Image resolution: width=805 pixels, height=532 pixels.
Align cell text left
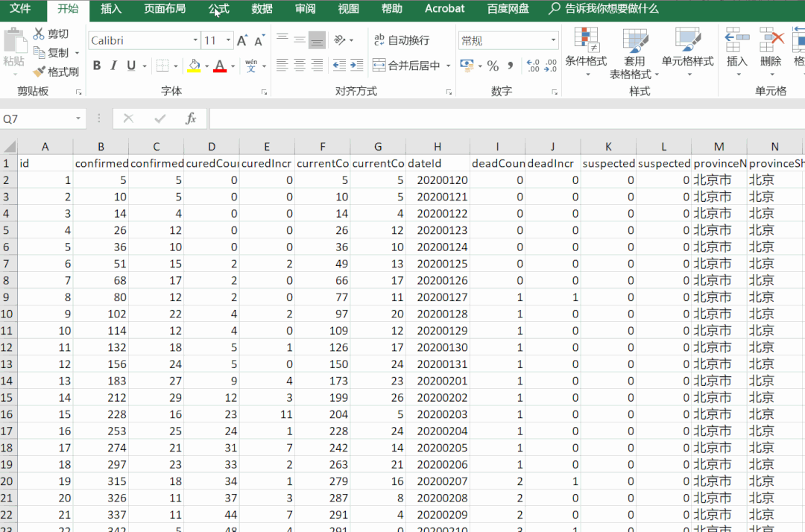click(x=282, y=65)
